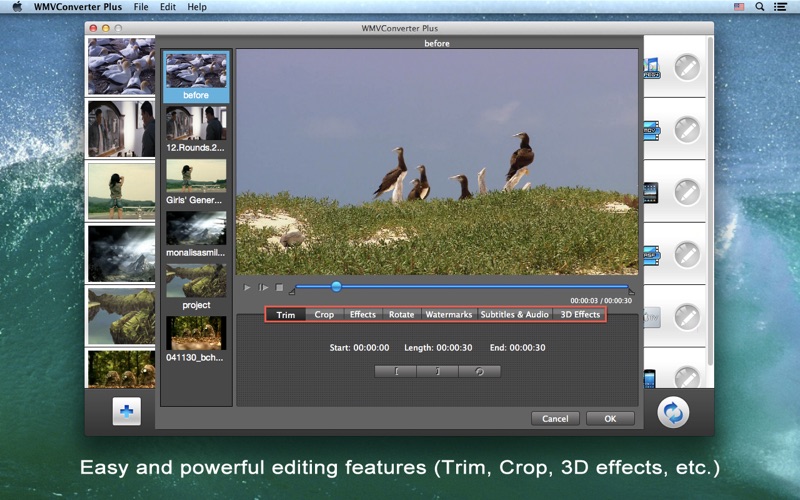Switch to the Crop tab
Image resolution: width=800 pixels, height=500 pixels.
324,315
